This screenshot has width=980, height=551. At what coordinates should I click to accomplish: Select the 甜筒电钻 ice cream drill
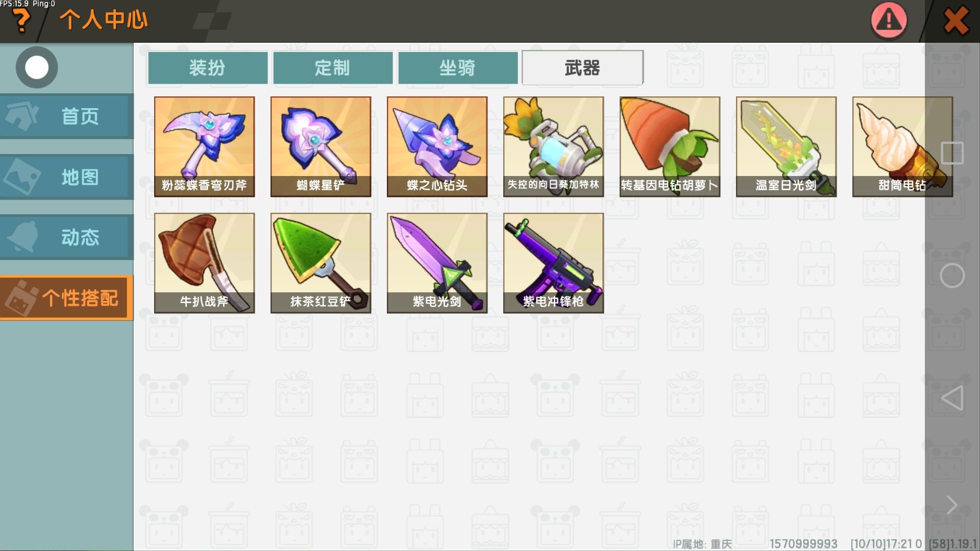click(x=902, y=147)
